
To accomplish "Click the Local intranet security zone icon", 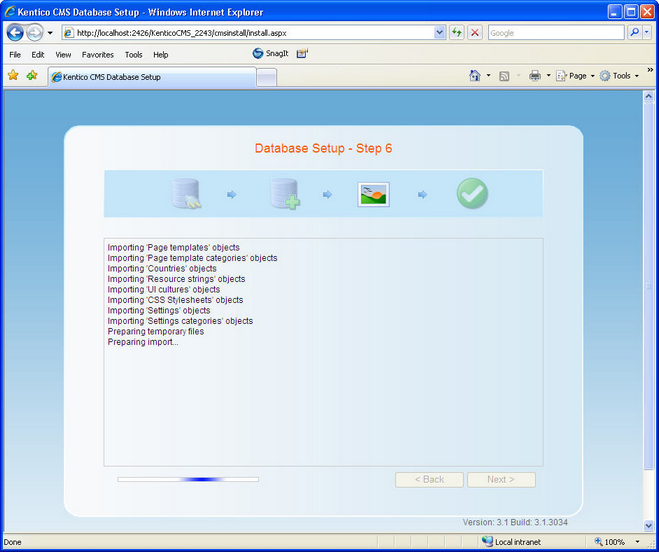I will coord(487,541).
